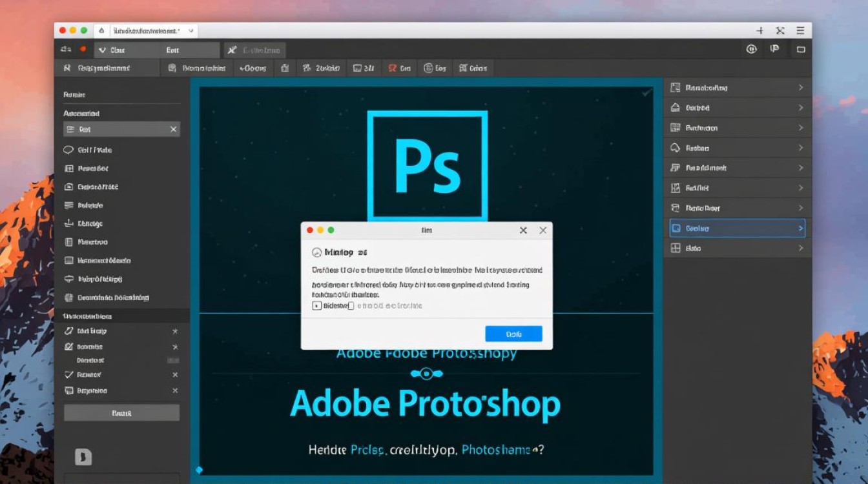Screen dimensions: 868x484
Task: Toggle the dotted checkbox in the dialog
Action: (x=316, y=305)
